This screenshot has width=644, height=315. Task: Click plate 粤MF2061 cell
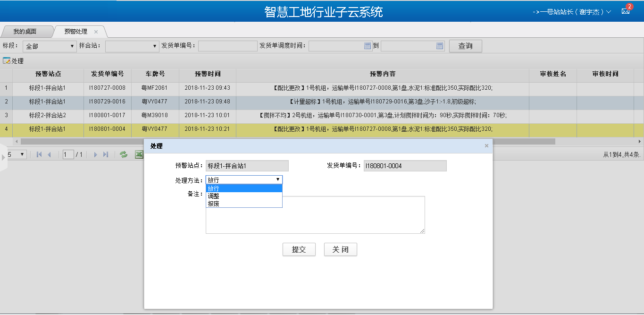coord(155,88)
